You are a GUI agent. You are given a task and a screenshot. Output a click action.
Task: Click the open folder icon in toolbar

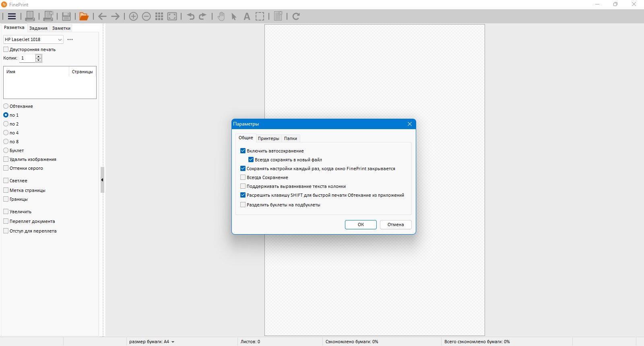point(84,16)
